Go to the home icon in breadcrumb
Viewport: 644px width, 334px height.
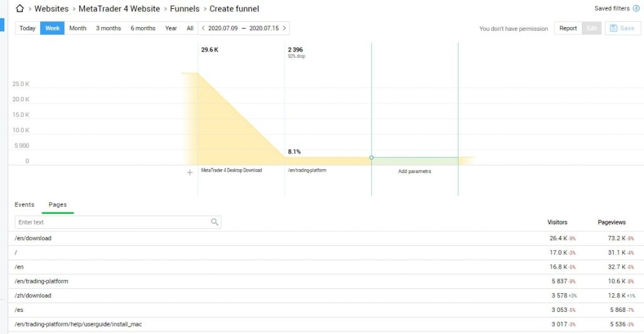pyautogui.click(x=19, y=8)
